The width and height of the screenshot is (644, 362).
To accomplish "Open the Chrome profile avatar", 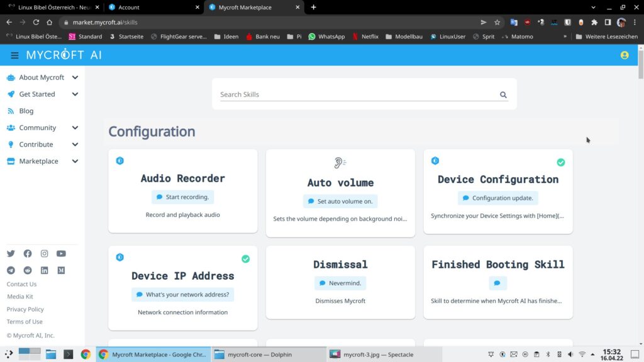I will tap(621, 22).
